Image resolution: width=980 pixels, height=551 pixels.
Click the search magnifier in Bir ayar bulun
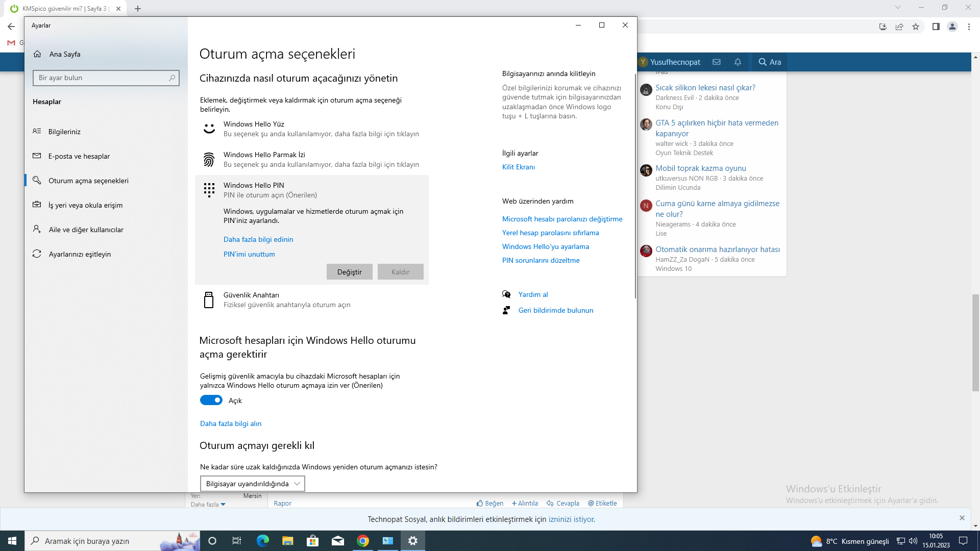click(x=172, y=78)
